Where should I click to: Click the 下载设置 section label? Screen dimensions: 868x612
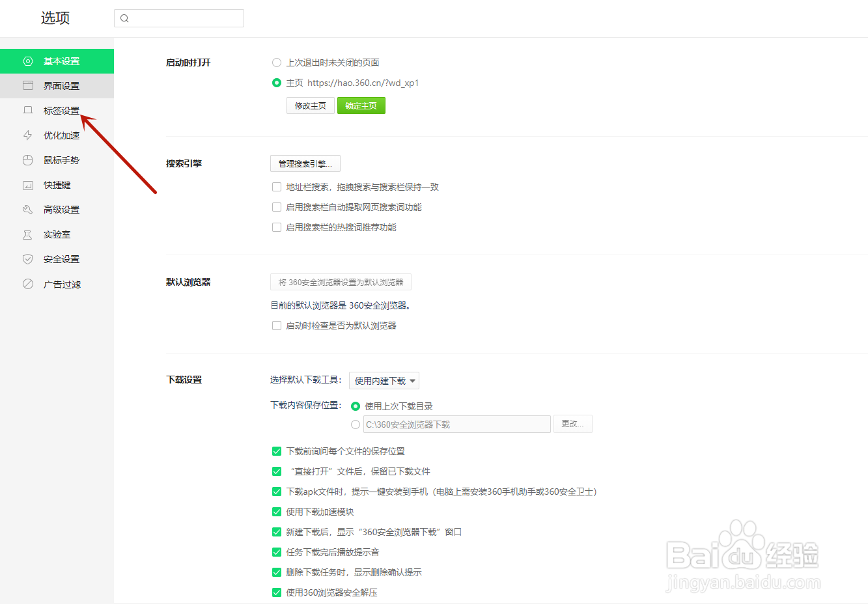point(184,380)
